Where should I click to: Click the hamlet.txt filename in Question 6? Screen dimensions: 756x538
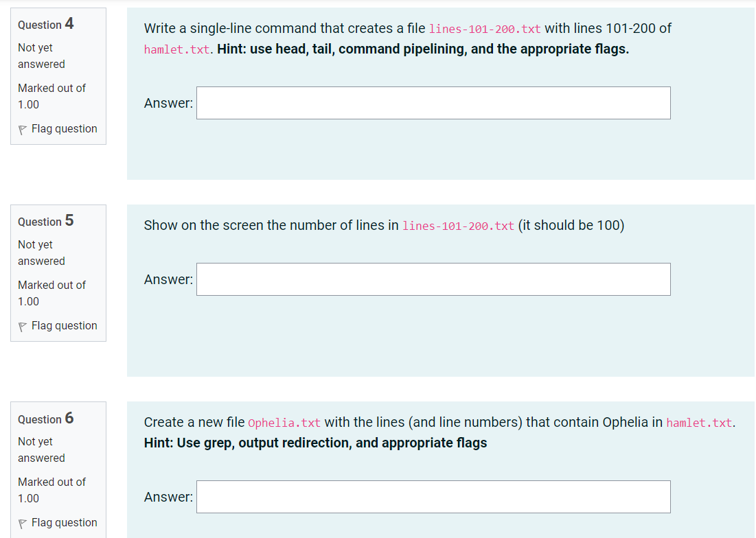tap(698, 422)
